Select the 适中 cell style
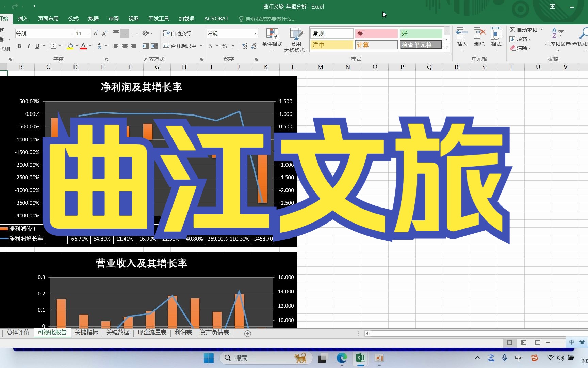This screenshot has width=588, height=368. [x=332, y=45]
